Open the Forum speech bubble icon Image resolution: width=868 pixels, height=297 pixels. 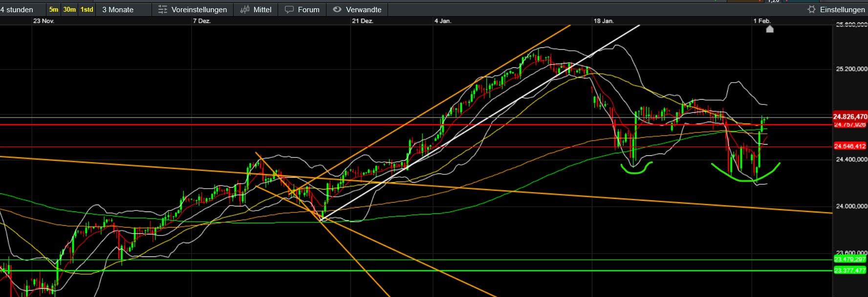coord(289,10)
